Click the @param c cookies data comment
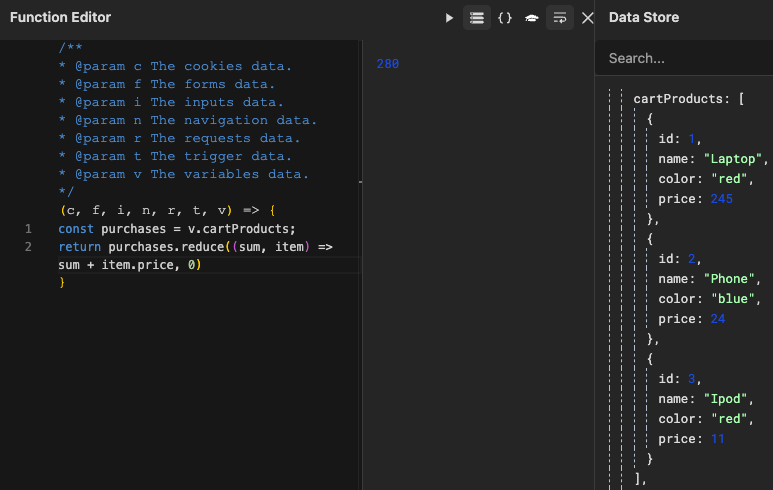Screen dimensions: 773x490 click(x=175, y=66)
